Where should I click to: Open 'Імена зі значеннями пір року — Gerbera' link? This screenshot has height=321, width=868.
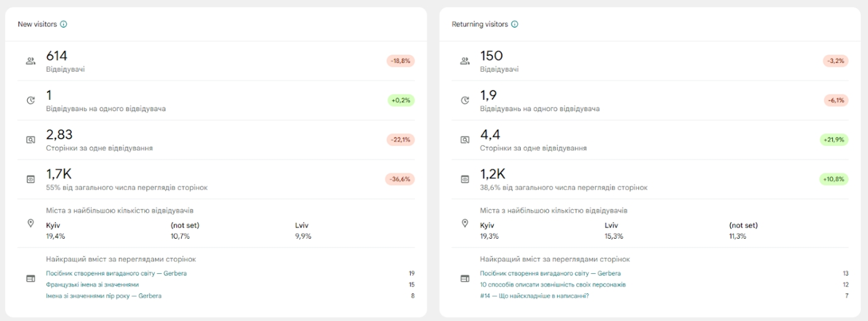(x=104, y=296)
